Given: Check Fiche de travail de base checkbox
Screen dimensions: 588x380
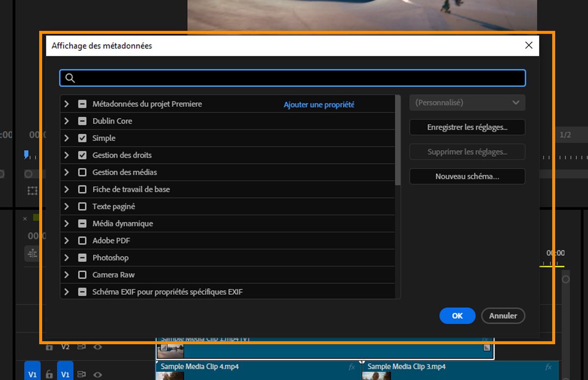Looking at the screenshot, I should [82, 189].
